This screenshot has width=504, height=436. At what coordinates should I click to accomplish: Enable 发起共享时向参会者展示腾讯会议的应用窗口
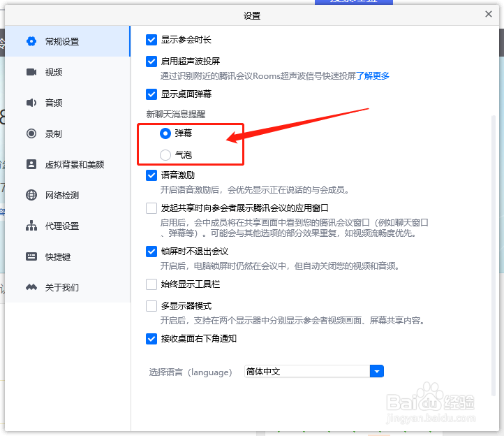[151, 208]
